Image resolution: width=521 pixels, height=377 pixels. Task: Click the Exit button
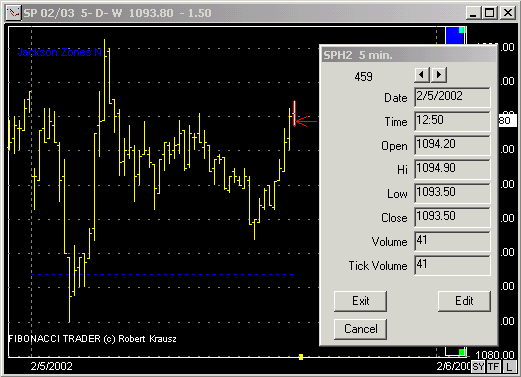[360, 301]
